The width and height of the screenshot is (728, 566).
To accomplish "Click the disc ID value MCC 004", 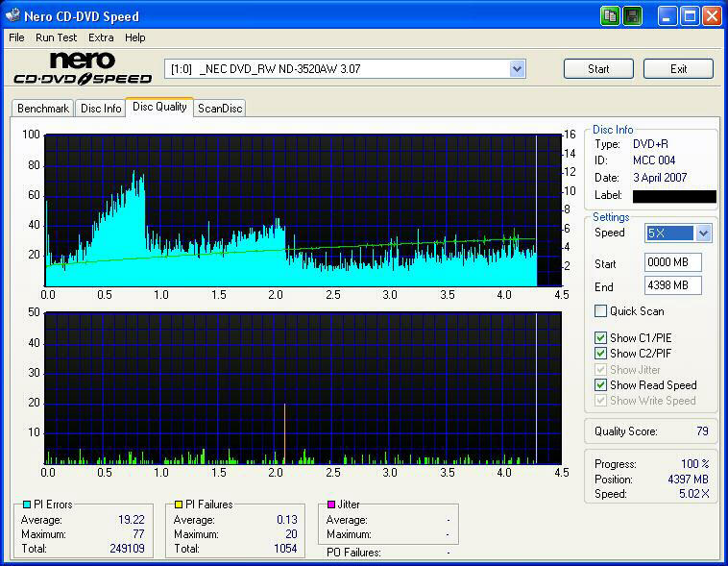I will click(654, 160).
